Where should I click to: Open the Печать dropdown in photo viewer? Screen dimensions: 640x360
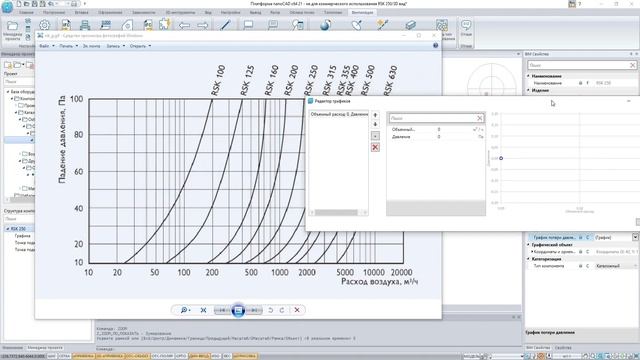coord(69,46)
